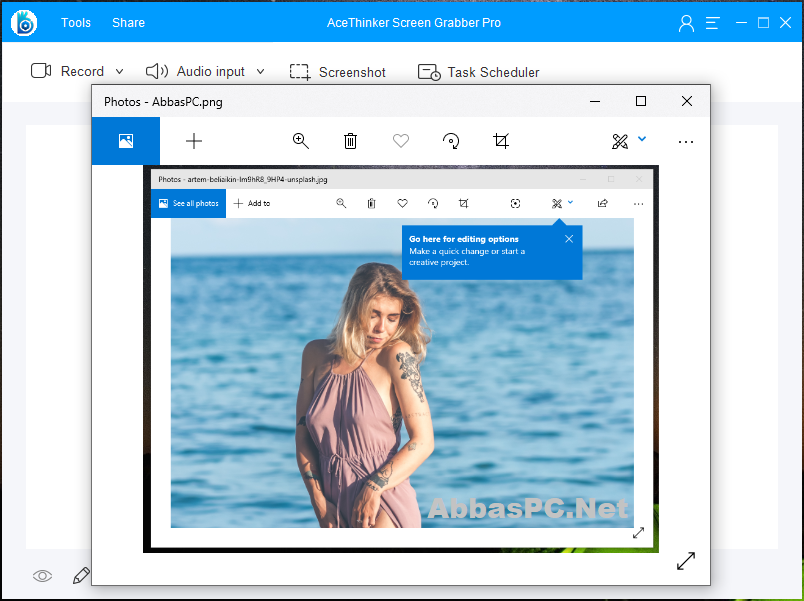
Task: Click the displayed AbbasPC.png image
Action: tap(401, 359)
